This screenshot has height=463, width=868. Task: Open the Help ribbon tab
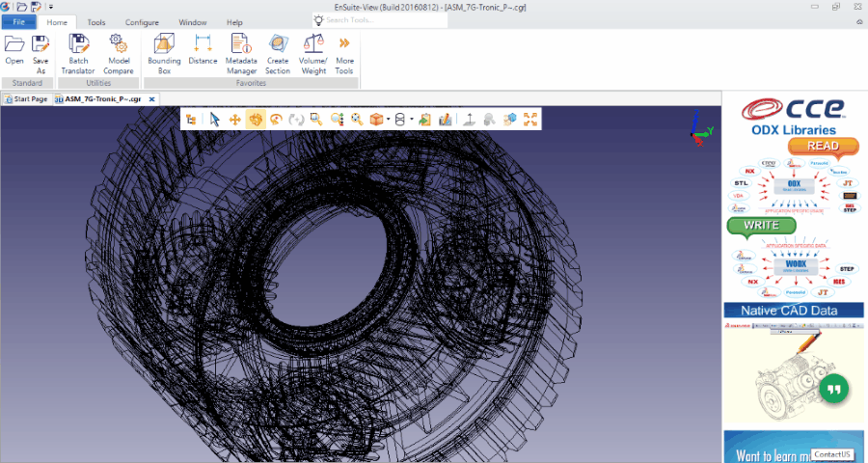(x=234, y=23)
